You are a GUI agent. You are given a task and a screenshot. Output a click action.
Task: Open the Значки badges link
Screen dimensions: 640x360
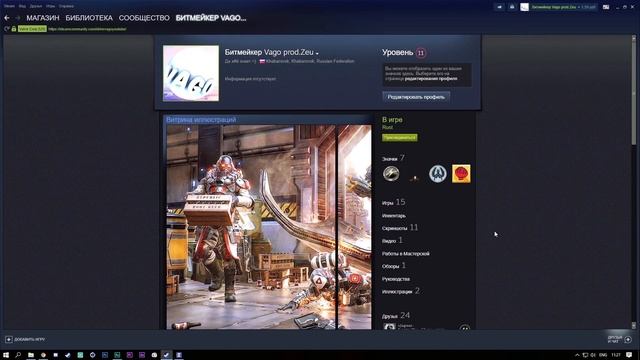tap(393, 158)
